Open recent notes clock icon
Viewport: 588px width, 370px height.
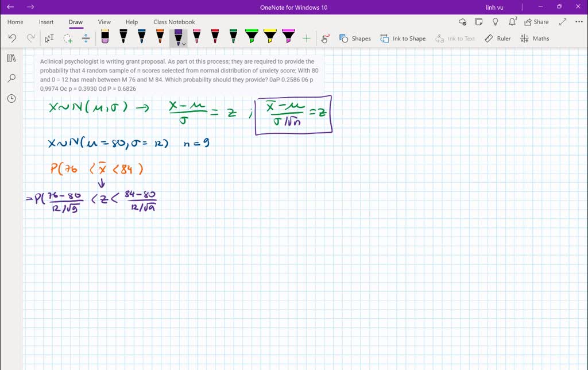(x=11, y=98)
